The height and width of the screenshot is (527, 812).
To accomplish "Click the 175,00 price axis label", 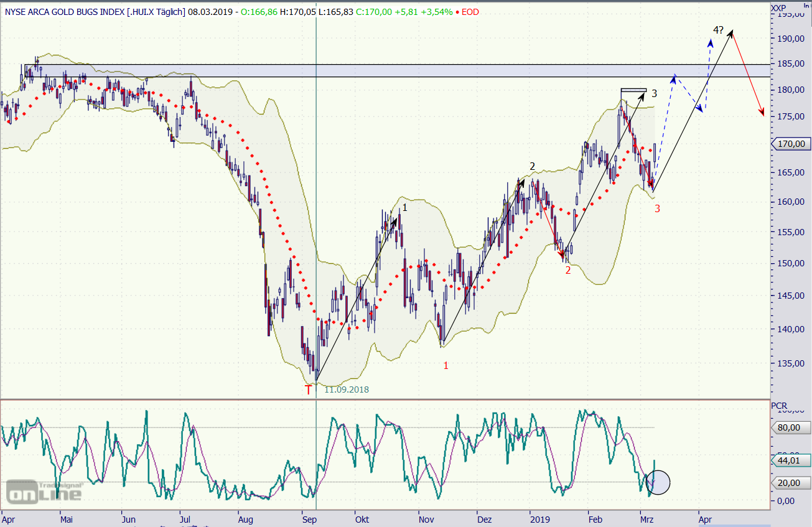I will tap(791, 116).
